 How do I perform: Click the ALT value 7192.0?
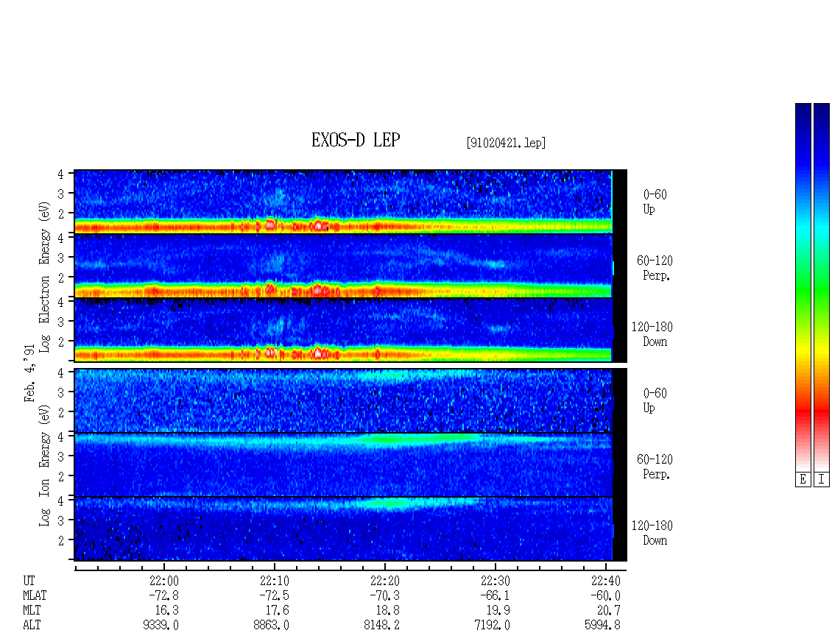[x=492, y=626]
